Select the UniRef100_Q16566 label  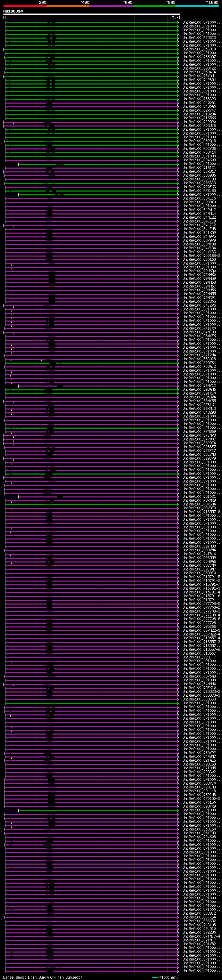coord(199,118)
